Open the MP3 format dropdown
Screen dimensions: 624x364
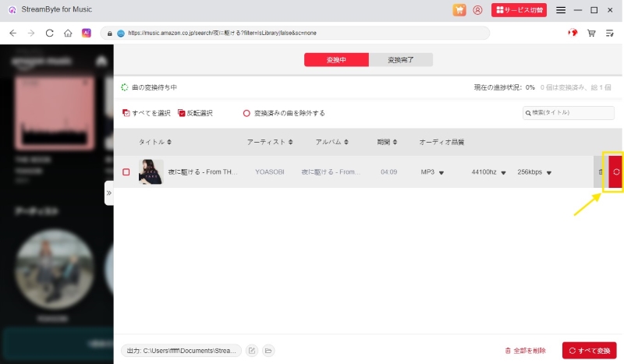[432, 172]
